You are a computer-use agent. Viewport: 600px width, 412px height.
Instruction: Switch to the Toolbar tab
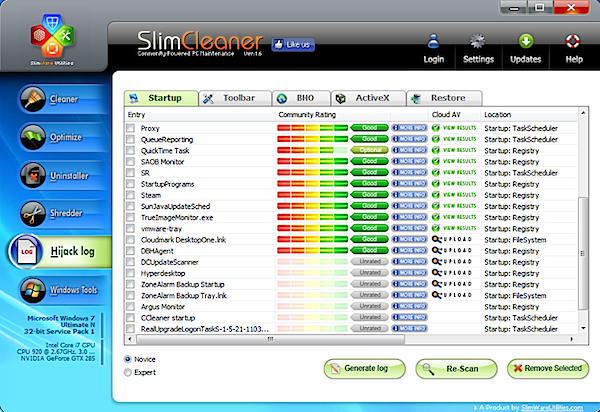(235, 98)
